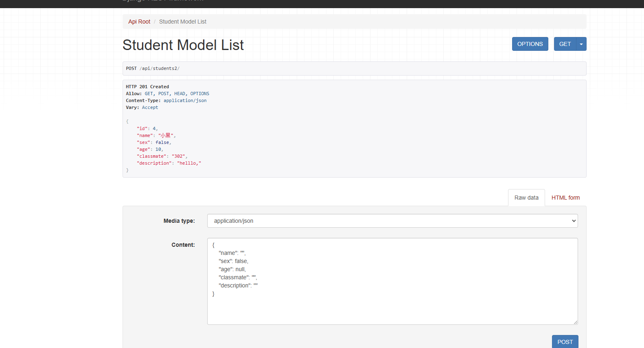644x348 pixels.
Task: Click the Media type field label
Action: tap(179, 221)
